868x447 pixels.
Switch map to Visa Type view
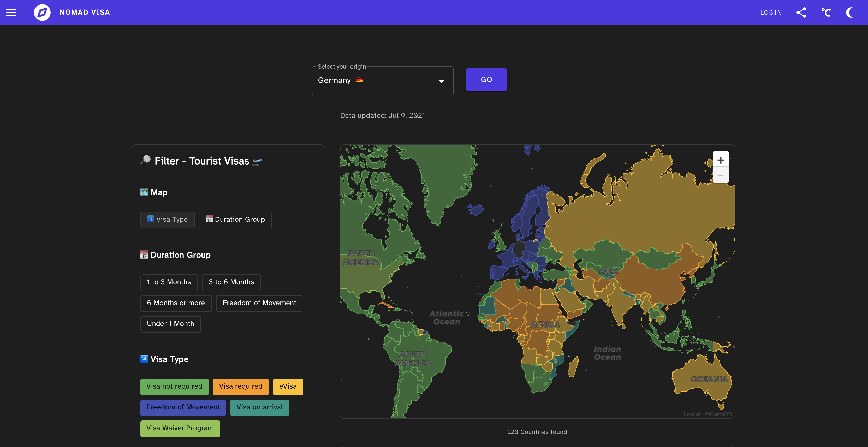[x=168, y=220]
